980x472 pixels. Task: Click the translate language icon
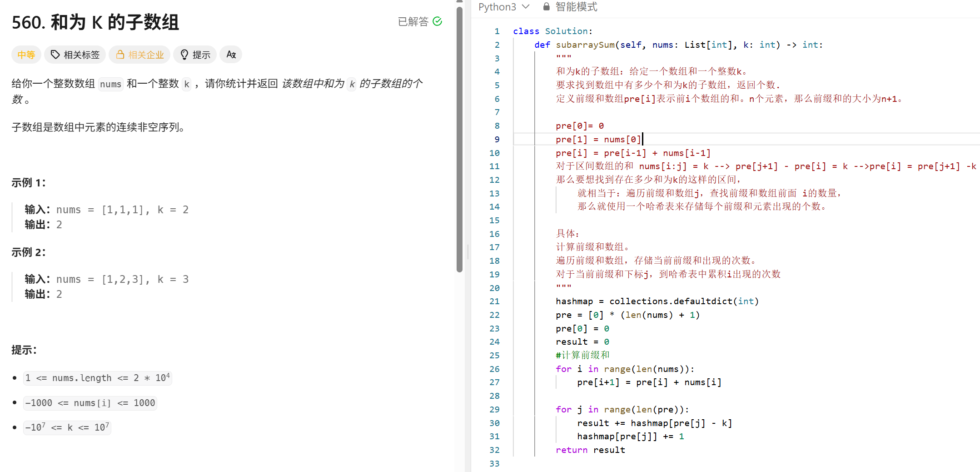click(x=231, y=55)
